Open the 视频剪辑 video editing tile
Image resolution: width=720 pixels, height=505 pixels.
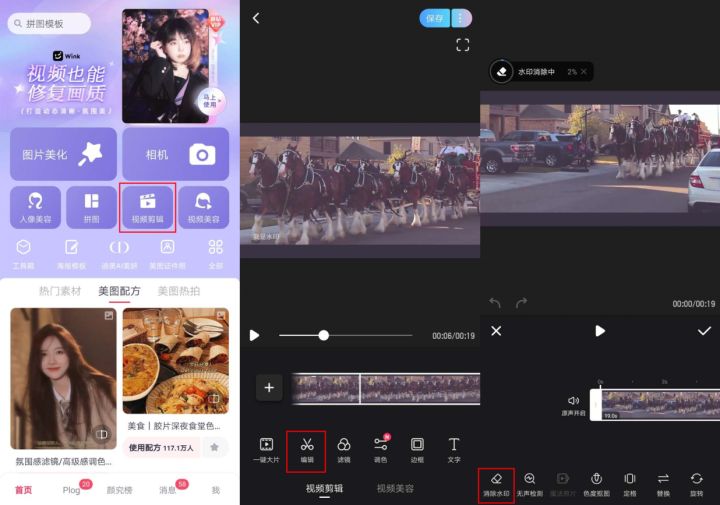[147, 207]
